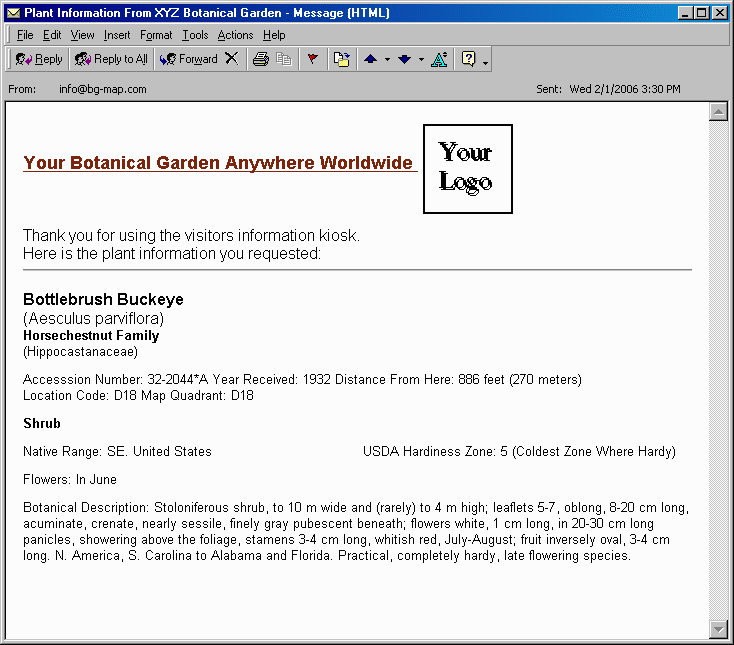Open the Tools menu
This screenshot has width=734, height=645.
point(195,35)
